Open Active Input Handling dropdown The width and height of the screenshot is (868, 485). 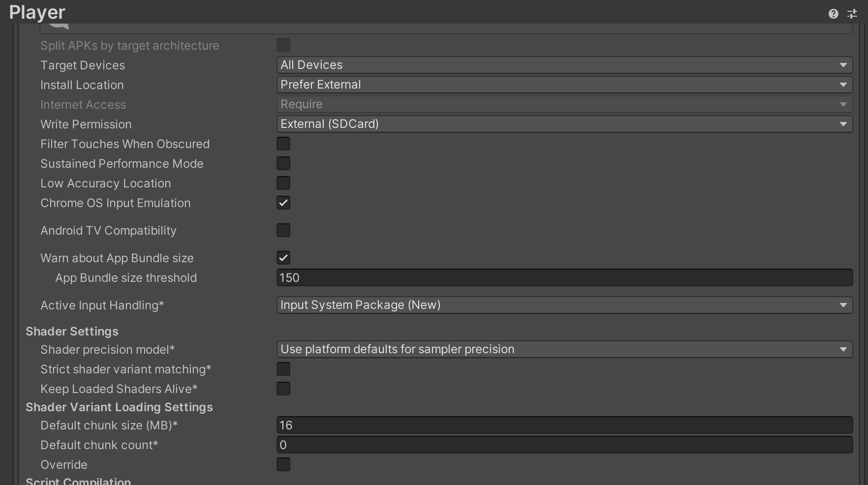coord(564,305)
